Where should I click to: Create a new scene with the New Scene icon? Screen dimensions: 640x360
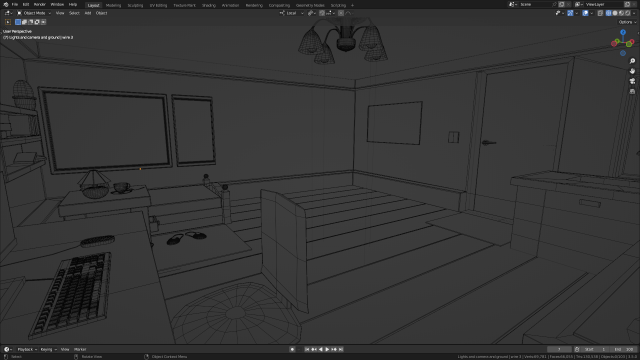point(562,4)
